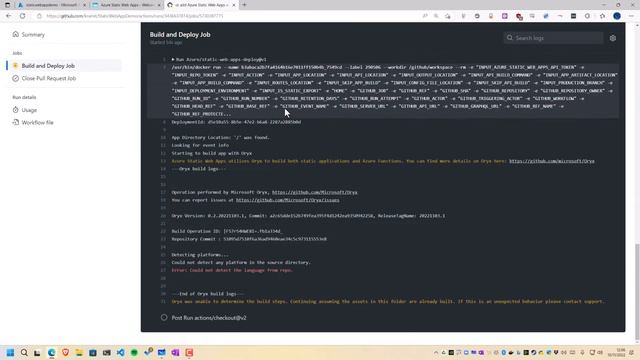
Task: Reload the page with the refresh icon
Action: 22,16
